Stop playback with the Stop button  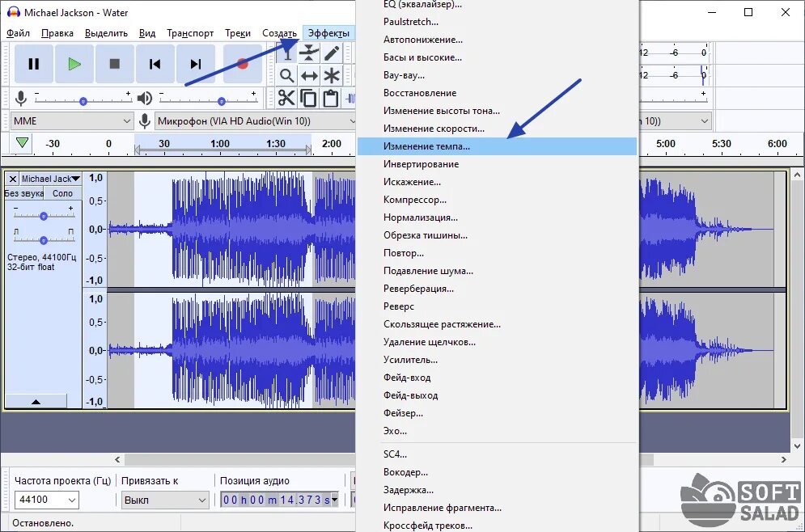115,64
